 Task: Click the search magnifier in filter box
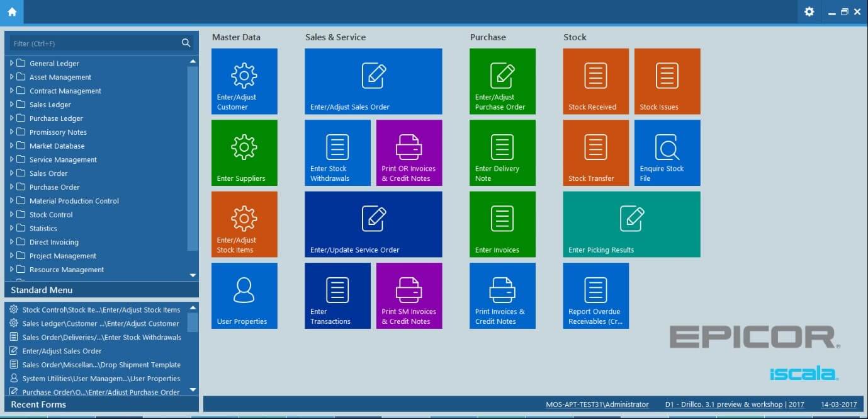click(186, 43)
